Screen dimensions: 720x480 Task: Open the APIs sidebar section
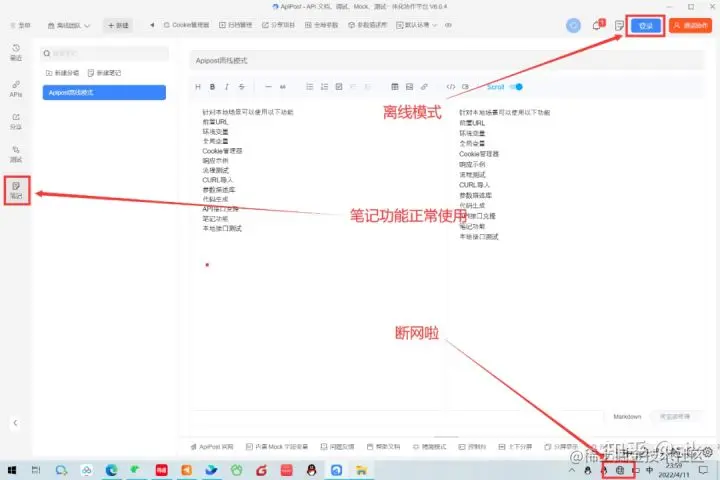pyautogui.click(x=16, y=89)
